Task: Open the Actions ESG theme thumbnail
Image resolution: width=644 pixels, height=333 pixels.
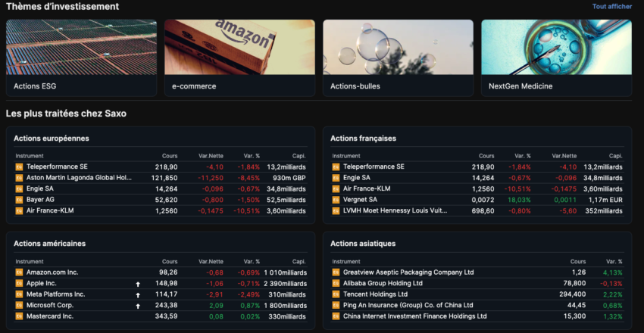Action: click(81, 47)
